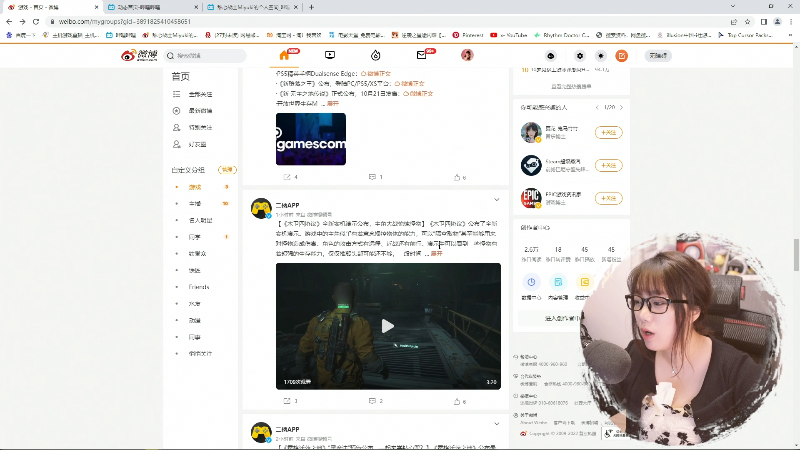Open the browser tab search dropdown
The width and height of the screenshot is (800, 450).
coord(733,7)
